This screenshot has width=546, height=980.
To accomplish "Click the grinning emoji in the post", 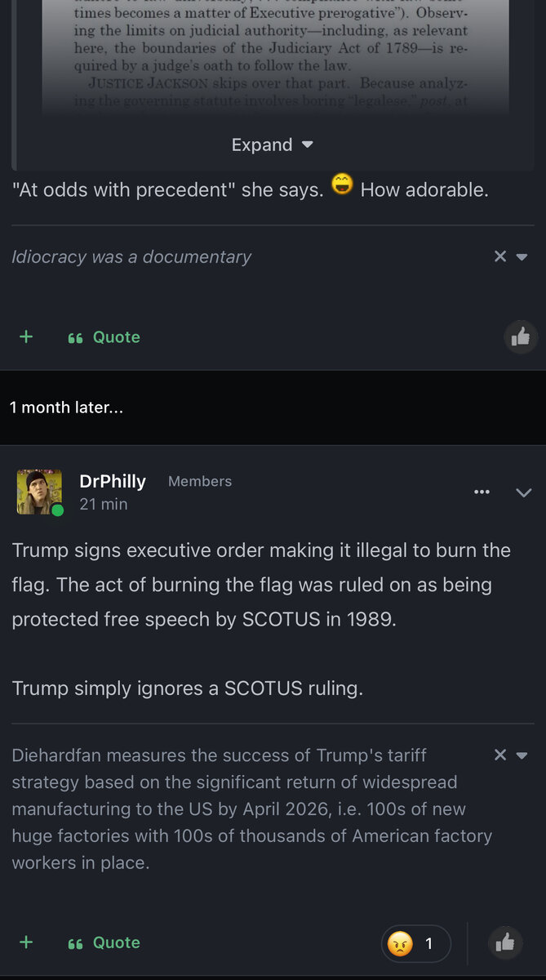I will tap(342, 186).
